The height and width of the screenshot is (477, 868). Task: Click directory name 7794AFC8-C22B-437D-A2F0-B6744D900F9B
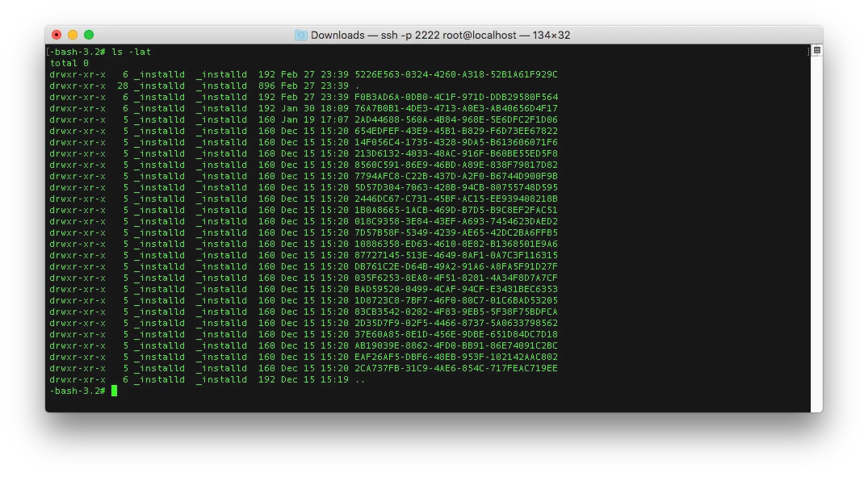pyautogui.click(x=456, y=176)
